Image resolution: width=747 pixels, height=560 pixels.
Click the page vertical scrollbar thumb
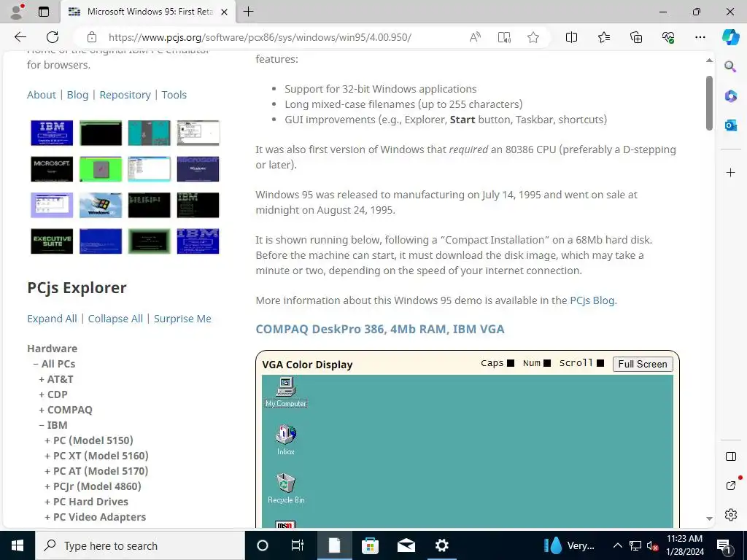tap(709, 103)
